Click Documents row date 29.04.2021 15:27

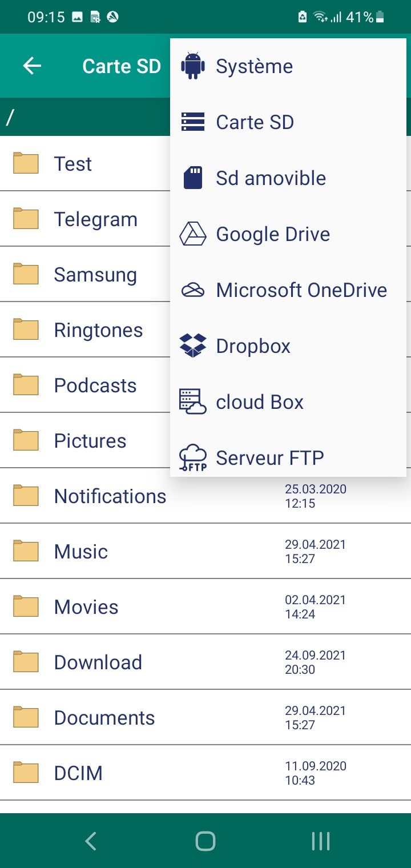pos(316,718)
